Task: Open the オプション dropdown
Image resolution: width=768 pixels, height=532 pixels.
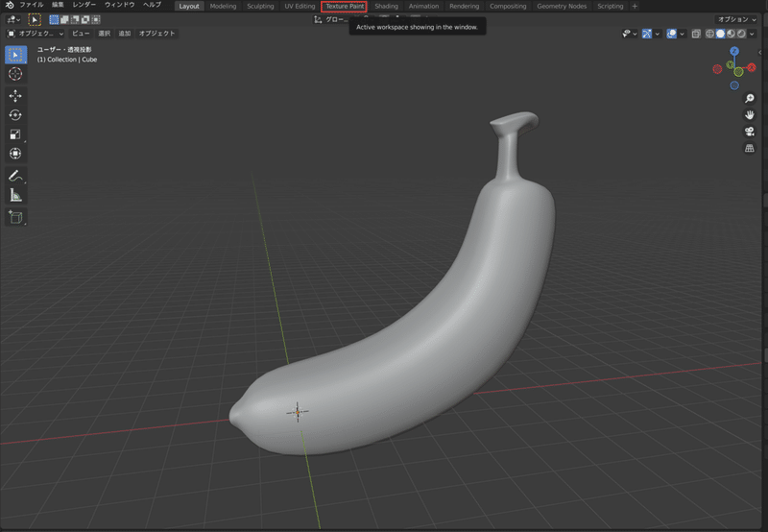Action: point(736,19)
